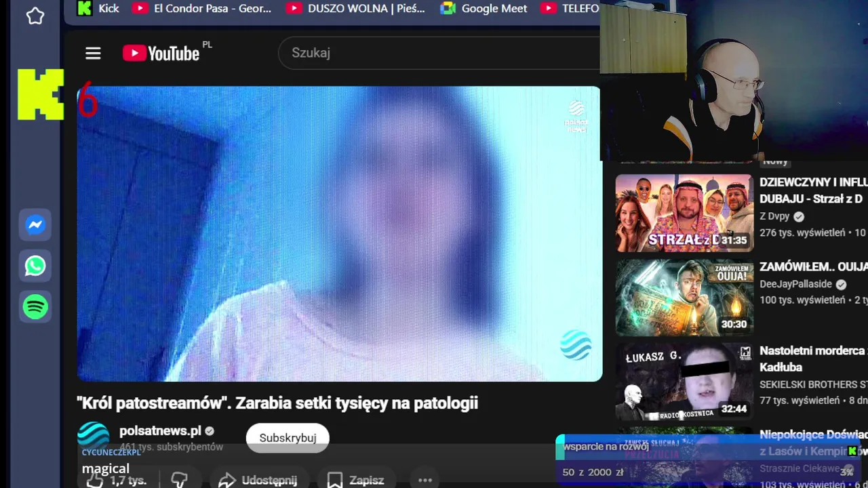Image resolution: width=868 pixels, height=488 pixels.
Task: Click the Szukaj search field
Action: 439,53
